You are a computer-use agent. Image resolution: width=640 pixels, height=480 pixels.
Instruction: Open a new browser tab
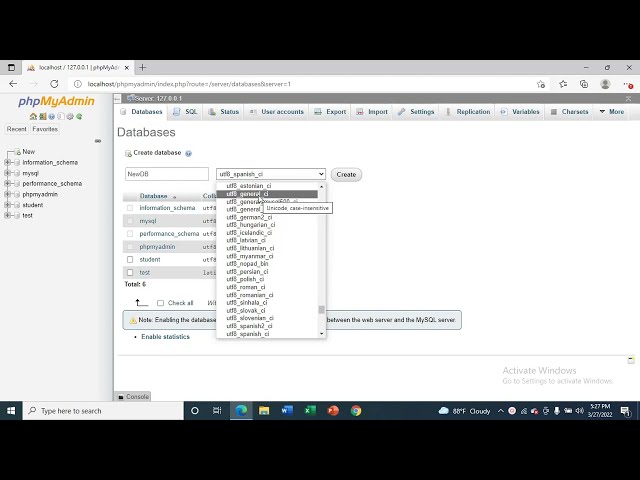click(x=142, y=67)
